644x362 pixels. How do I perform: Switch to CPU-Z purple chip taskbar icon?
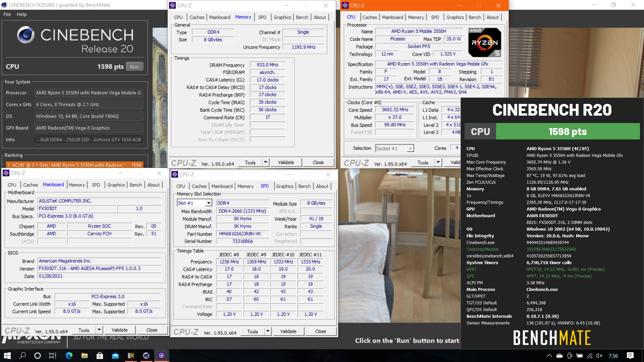click(162, 356)
